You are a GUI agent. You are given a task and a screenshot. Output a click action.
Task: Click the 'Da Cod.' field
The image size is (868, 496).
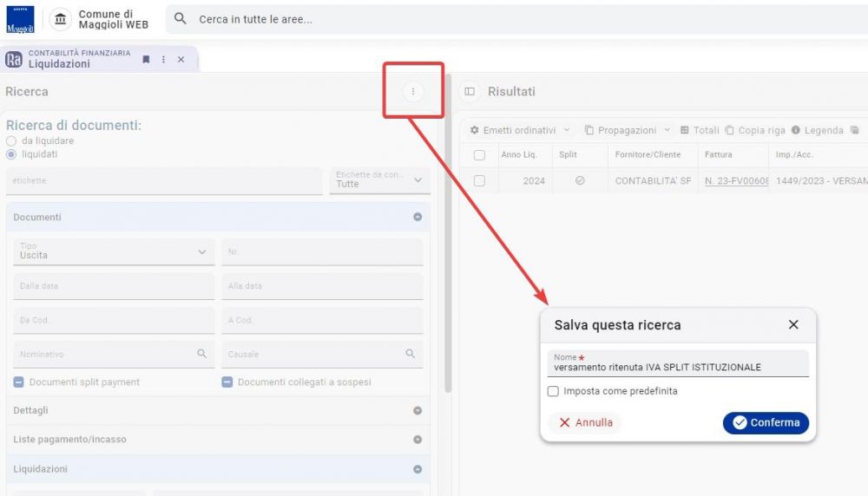114,320
